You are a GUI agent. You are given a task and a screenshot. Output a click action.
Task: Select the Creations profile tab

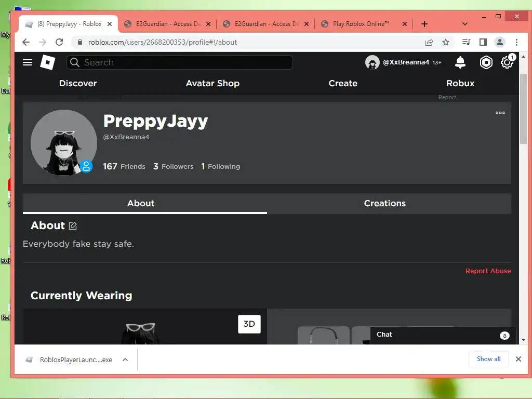coord(389,203)
